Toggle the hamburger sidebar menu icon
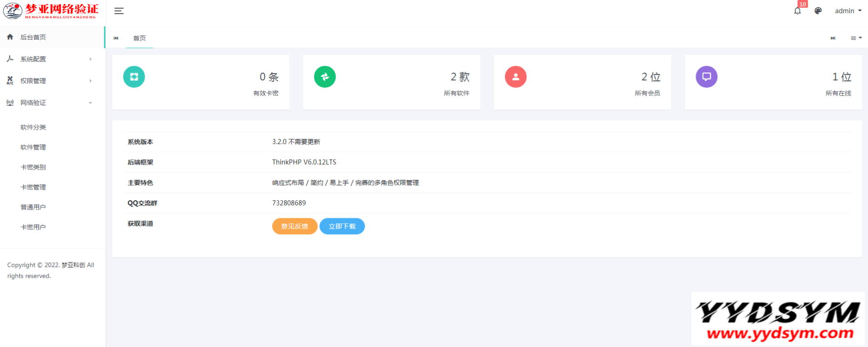Viewport: 868px width, 347px height. click(x=119, y=11)
